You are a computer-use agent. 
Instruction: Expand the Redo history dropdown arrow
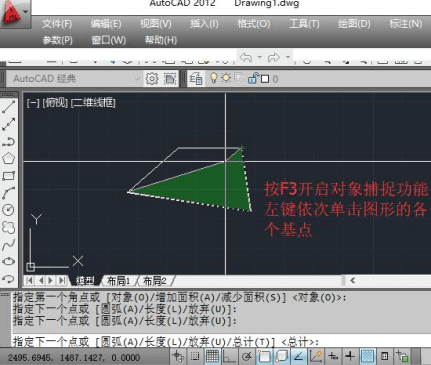[287, 57]
